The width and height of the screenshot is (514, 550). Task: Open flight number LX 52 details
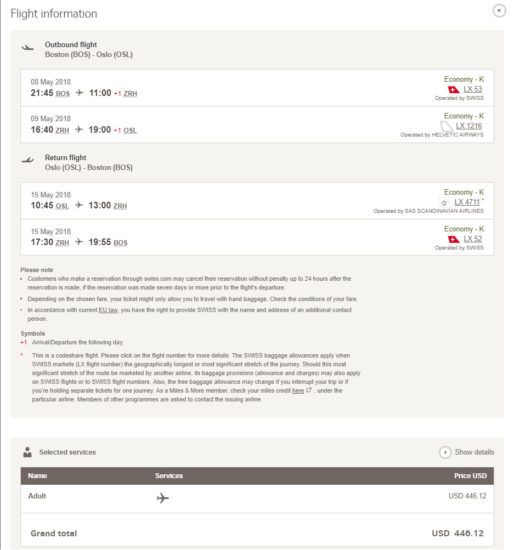pos(473,239)
